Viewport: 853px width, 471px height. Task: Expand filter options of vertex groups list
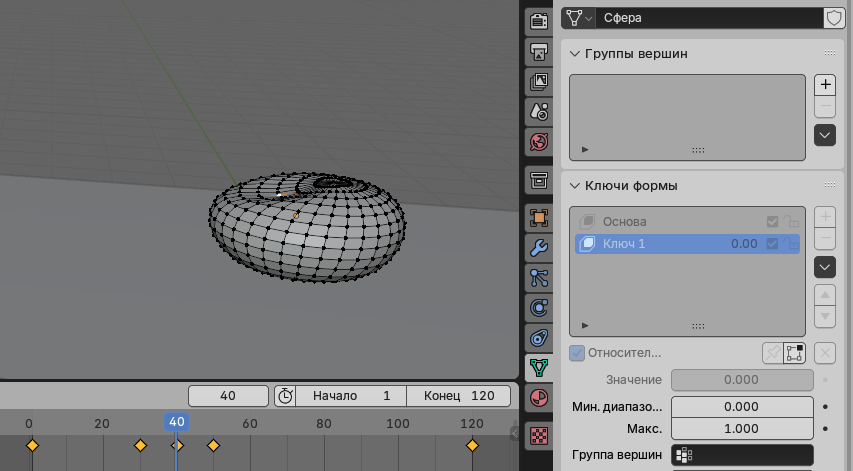click(x=585, y=150)
